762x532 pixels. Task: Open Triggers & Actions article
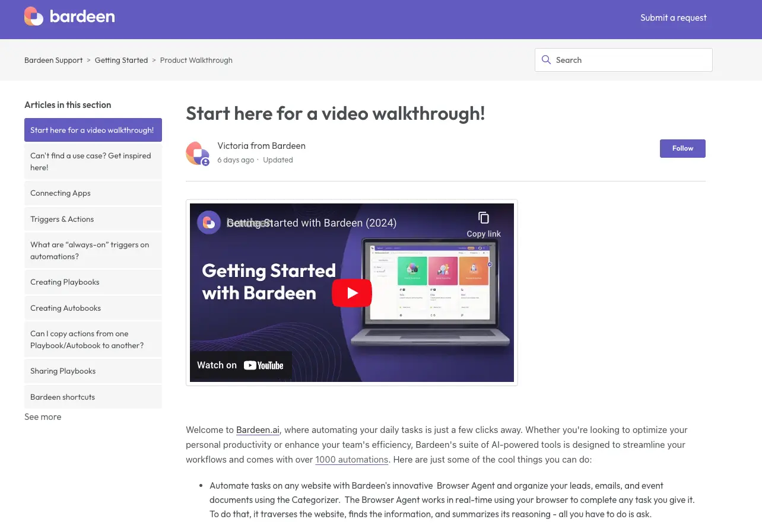tap(93, 219)
